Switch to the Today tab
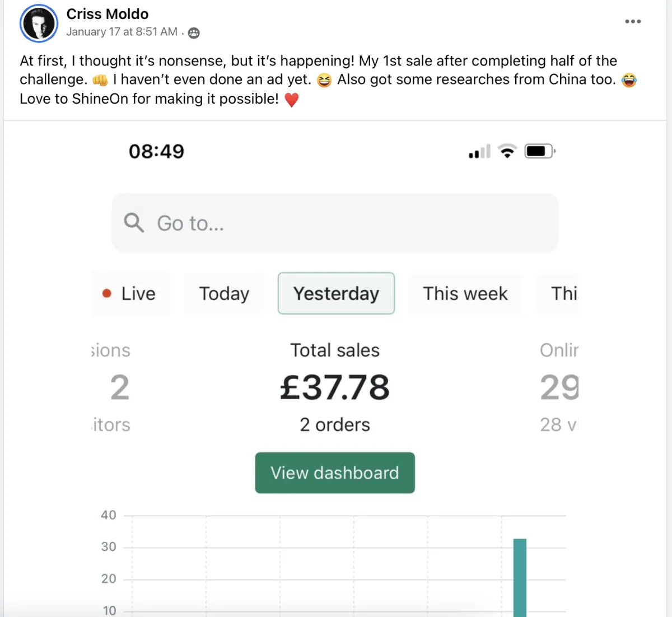The image size is (672, 617). click(x=224, y=293)
